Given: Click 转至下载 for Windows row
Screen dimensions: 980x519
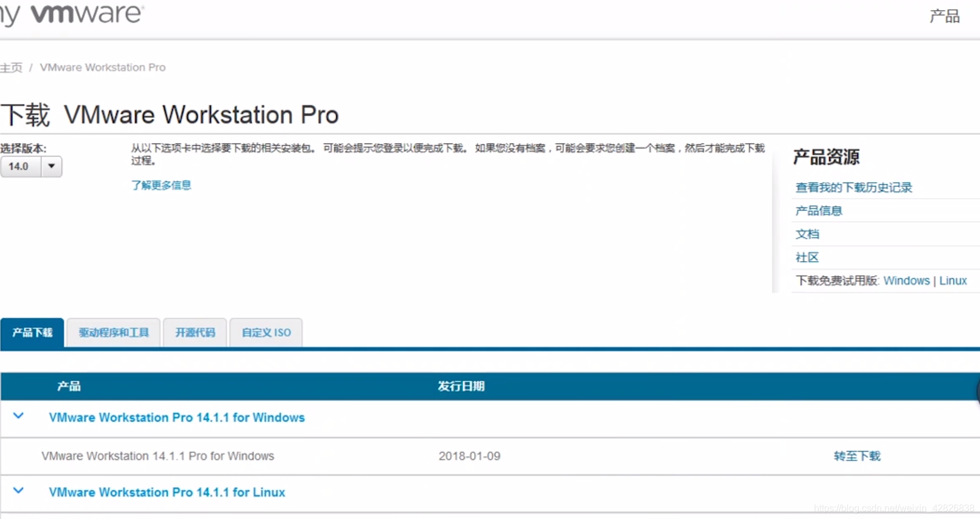Looking at the screenshot, I should 857,456.
